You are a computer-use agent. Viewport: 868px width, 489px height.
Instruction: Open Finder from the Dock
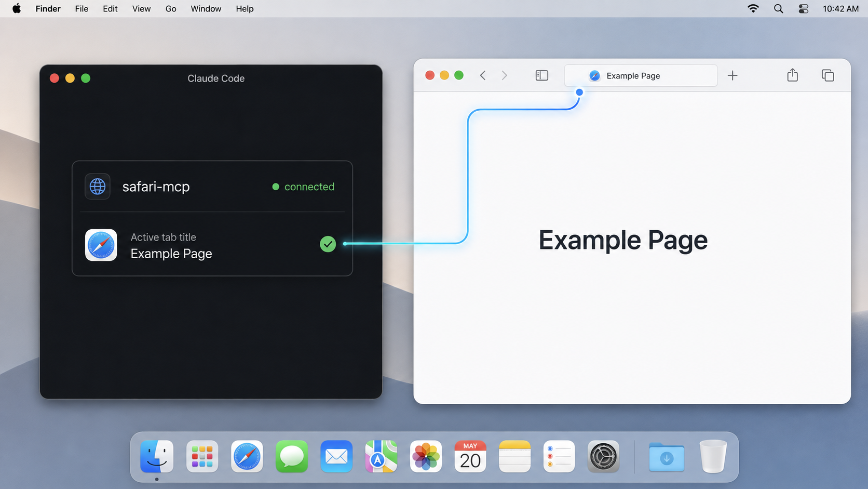(157, 457)
